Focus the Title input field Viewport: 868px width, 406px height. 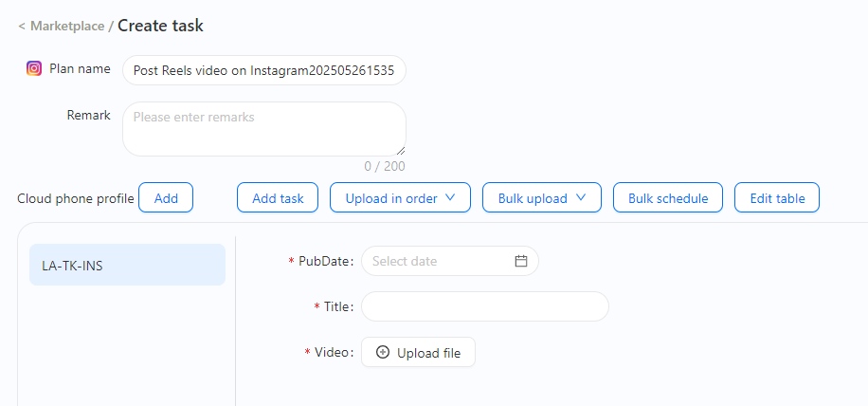point(485,306)
